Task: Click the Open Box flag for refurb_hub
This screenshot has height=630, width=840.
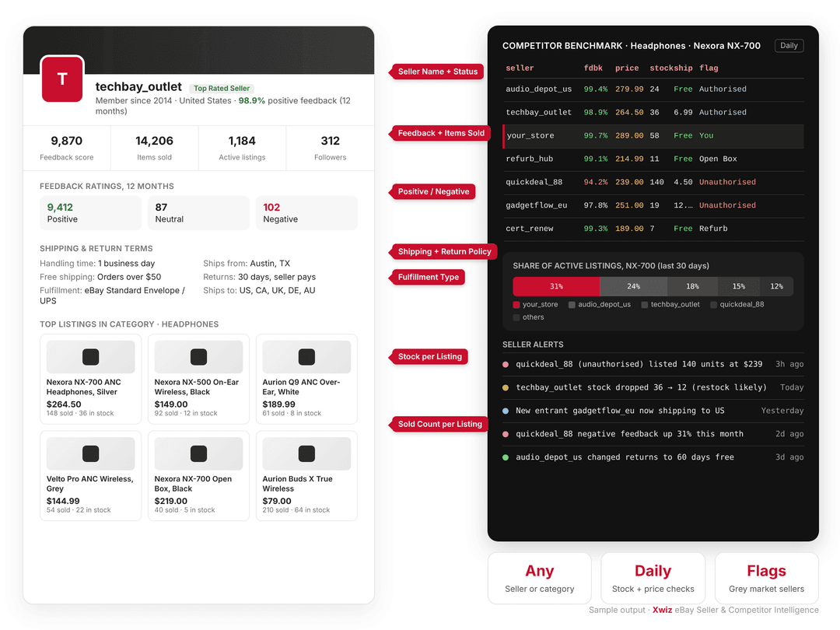Action: 718,159
